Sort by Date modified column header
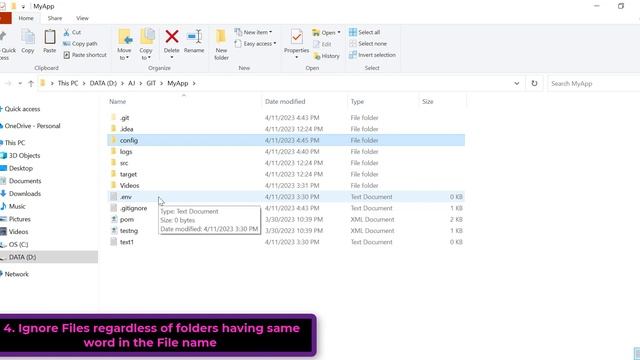 285,102
